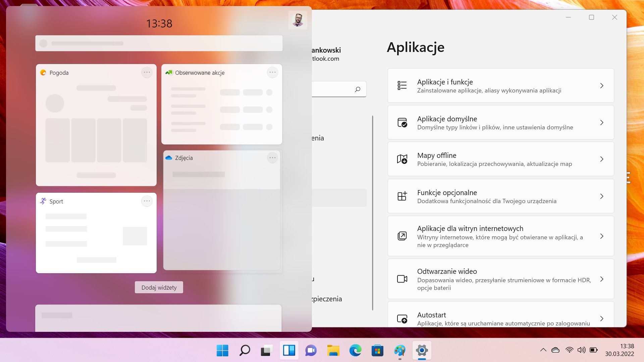Open volume speaker tray icon
The width and height of the screenshot is (644, 362).
point(581,350)
